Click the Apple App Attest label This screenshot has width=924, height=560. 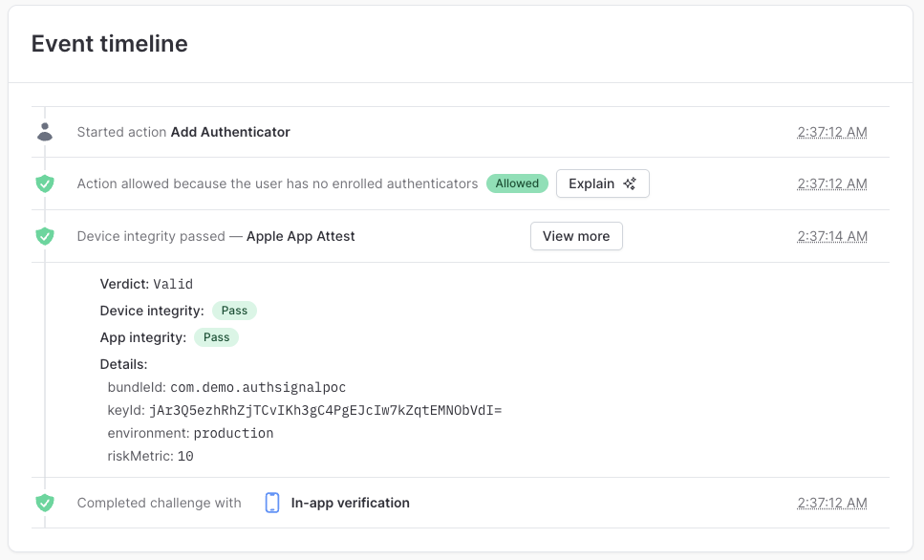pyautogui.click(x=301, y=236)
